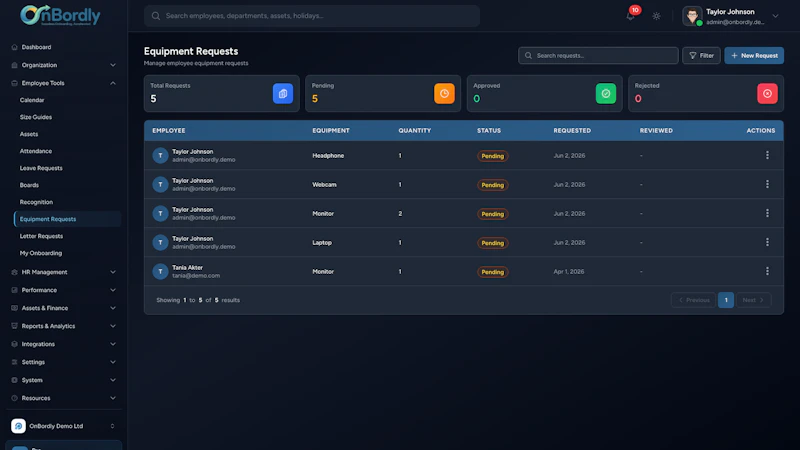Expand the Integrations menu
The height and width of the screenshot is (450, 800).
pos(63,344)
